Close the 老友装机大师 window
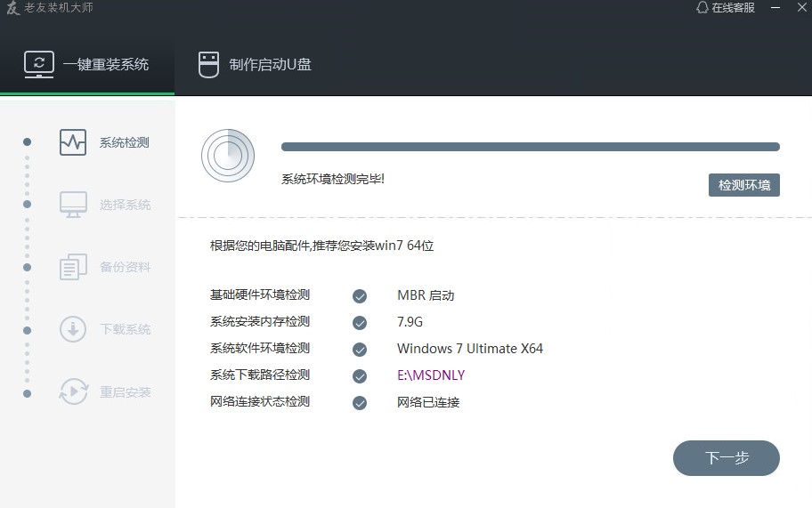The height and width of the screenshot is (508, 812). click(801, 7)
